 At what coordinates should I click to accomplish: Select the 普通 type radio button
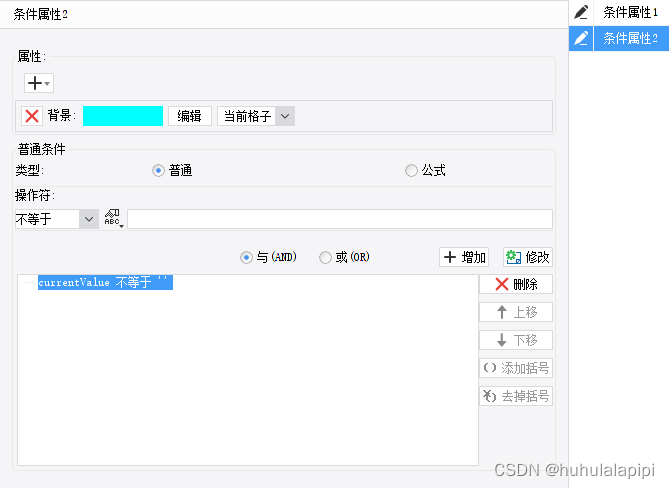pos(158,171)
